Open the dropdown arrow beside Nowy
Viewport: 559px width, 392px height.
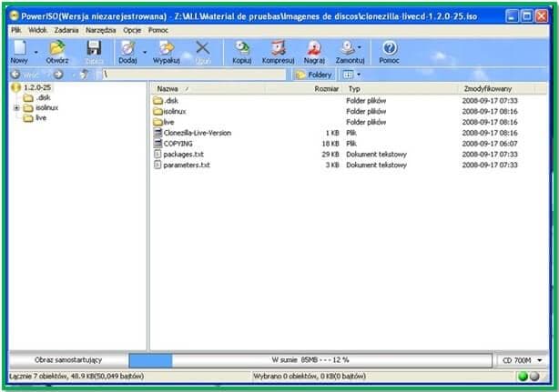point(36,53)
